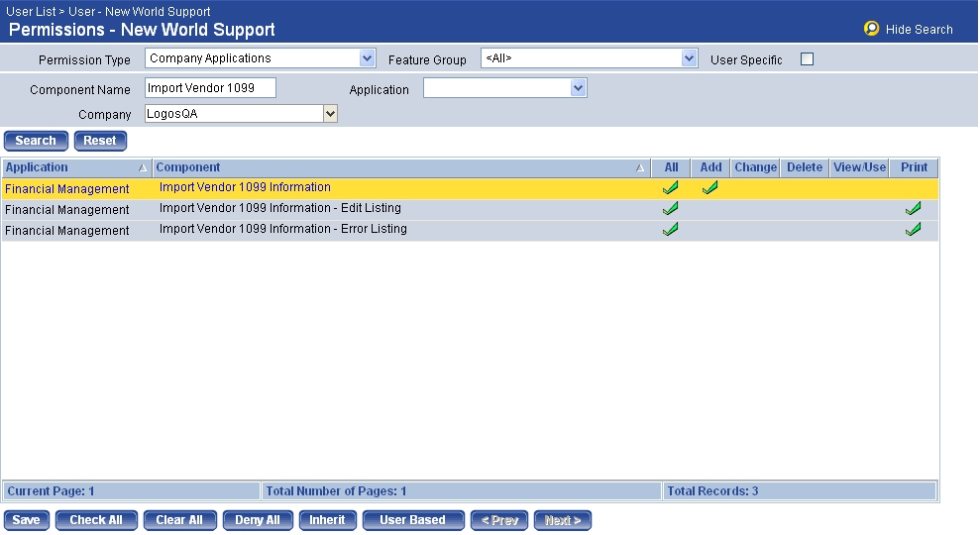Click the sort arrow in the Application column header
The image size is (980, 535).
coord(143,168)
